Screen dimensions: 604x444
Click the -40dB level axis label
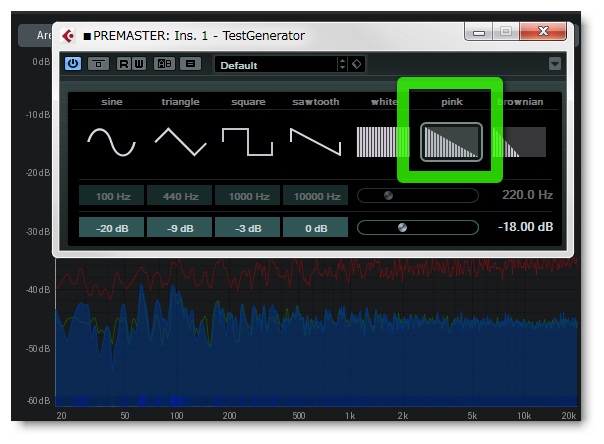coord(38,290)
